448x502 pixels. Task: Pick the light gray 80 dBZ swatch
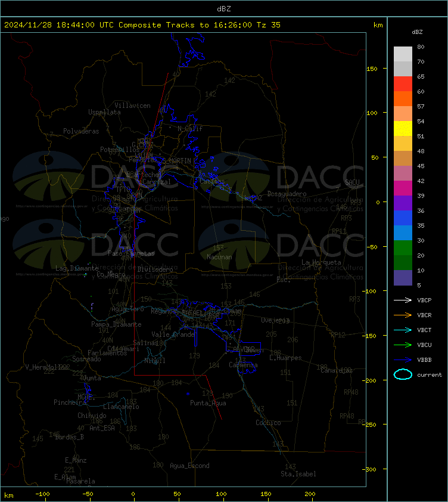tap(403, 54)
